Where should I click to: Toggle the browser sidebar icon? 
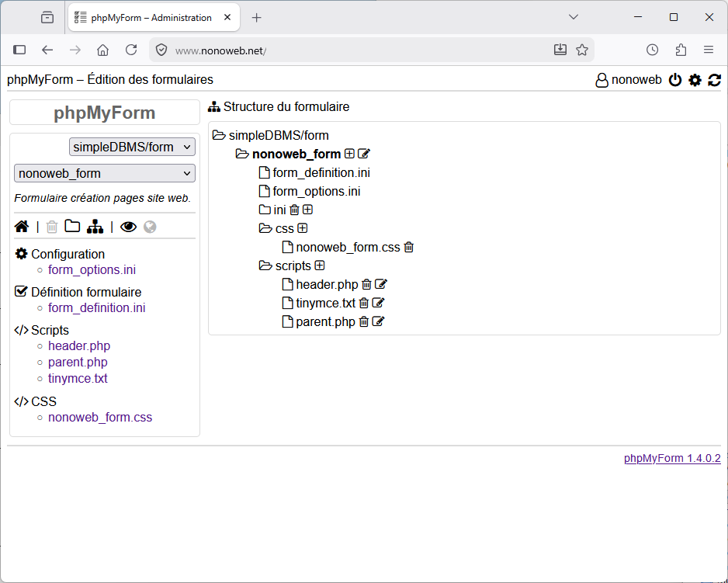(19, 50)
